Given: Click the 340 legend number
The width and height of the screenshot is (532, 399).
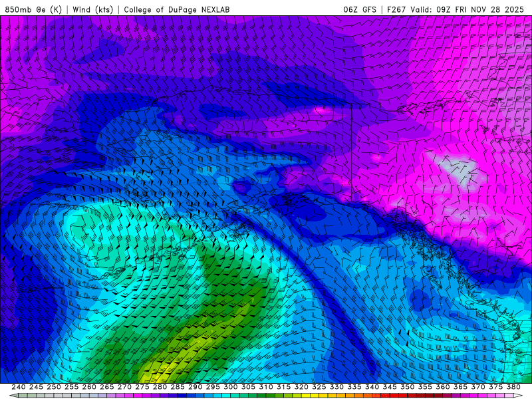Looking at the screenshot, I should coord(372,387).
